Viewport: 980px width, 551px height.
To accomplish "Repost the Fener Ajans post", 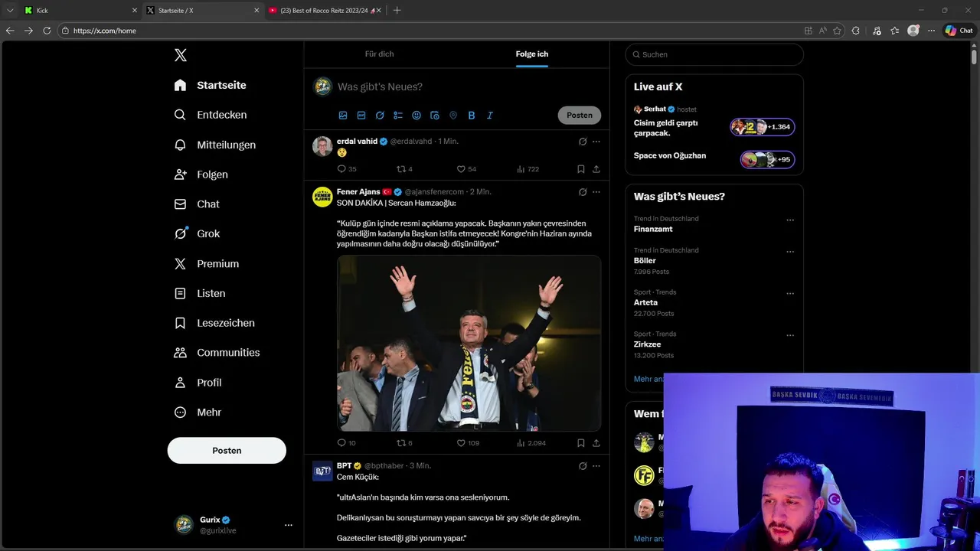I will click(400, 443).
